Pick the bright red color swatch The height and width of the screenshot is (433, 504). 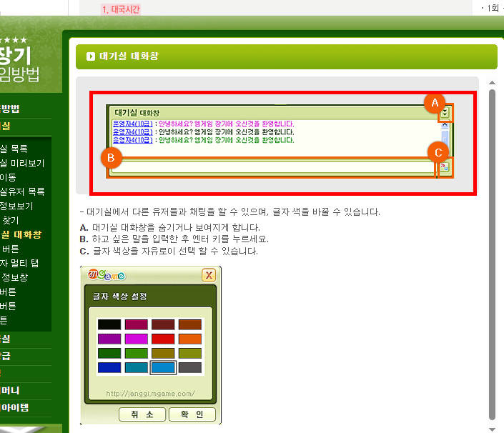click(163, 339)
